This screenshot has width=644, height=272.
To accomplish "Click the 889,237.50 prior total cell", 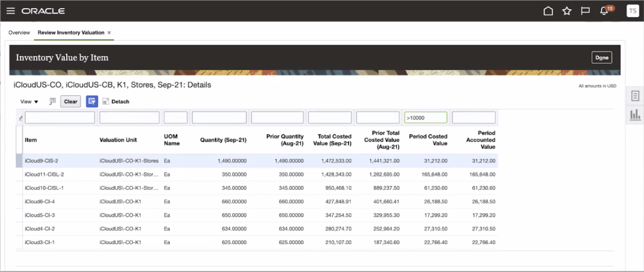I will coord(386,188).
